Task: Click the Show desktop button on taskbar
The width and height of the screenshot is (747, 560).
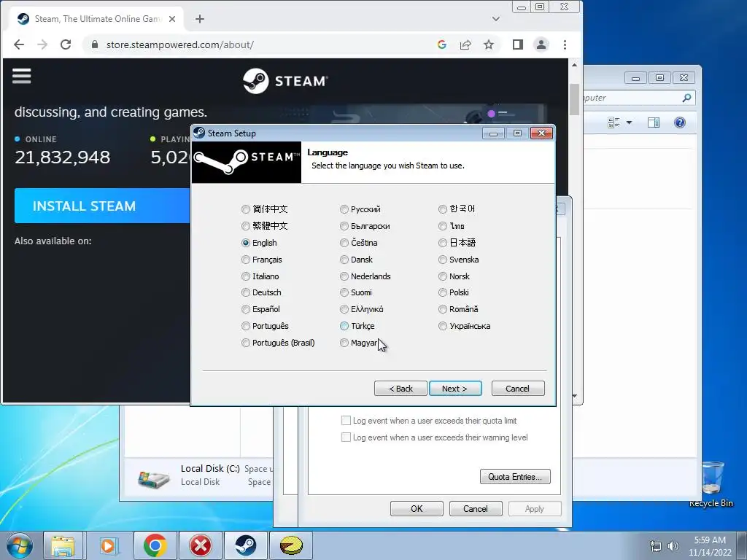Action: 742,546
